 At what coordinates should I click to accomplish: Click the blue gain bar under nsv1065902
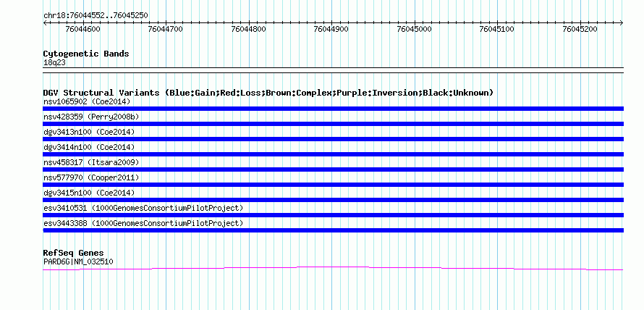(x=333, y=109)
